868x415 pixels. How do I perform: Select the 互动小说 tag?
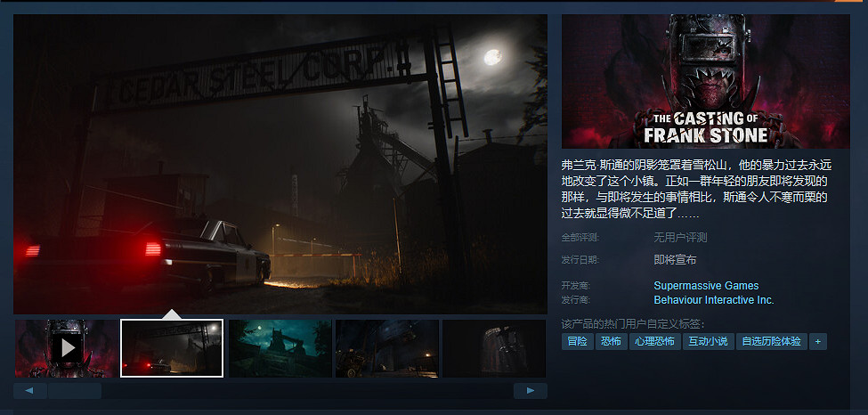(x=708, y=341)
